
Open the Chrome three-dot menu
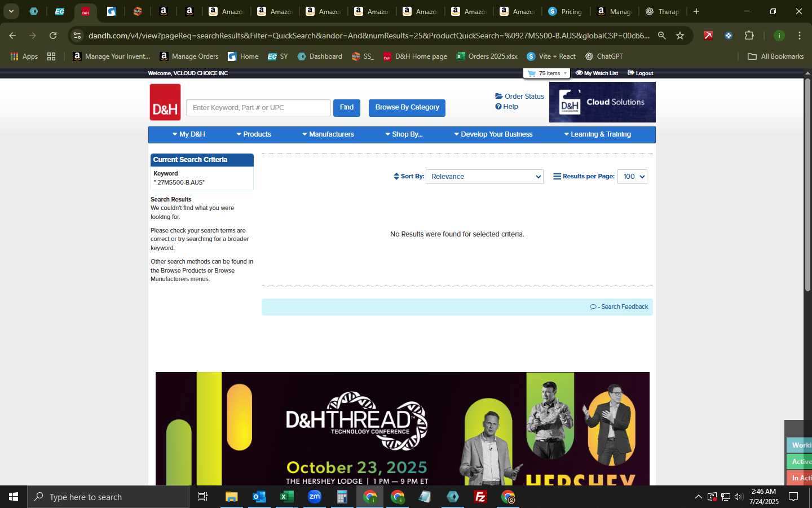800,36
